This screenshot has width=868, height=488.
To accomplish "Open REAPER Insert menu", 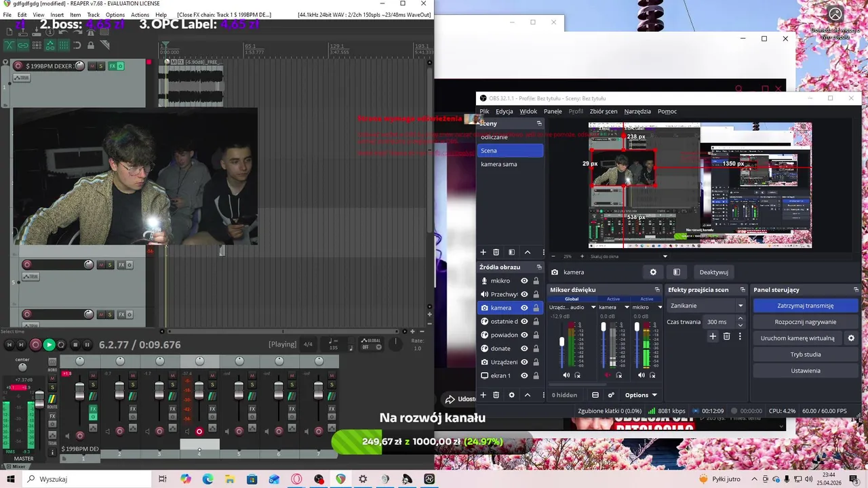I will tap(57, 14).
